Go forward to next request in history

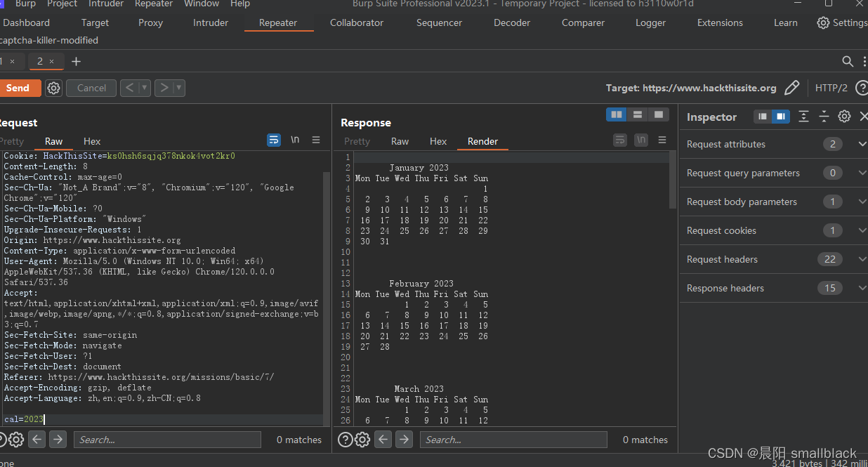[164, 88]
